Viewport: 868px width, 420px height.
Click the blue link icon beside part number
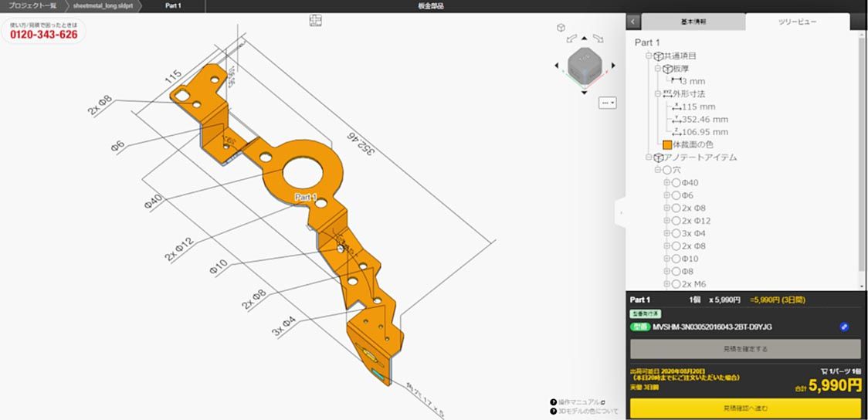844,327
